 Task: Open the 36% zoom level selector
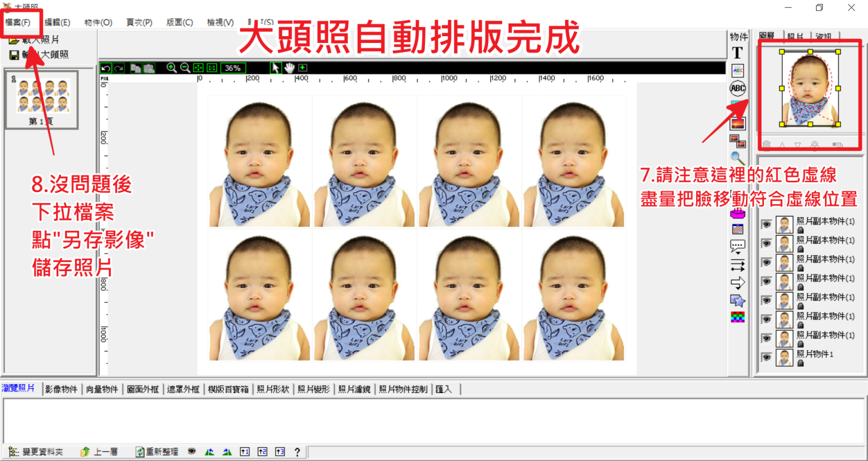click(232, 68)
